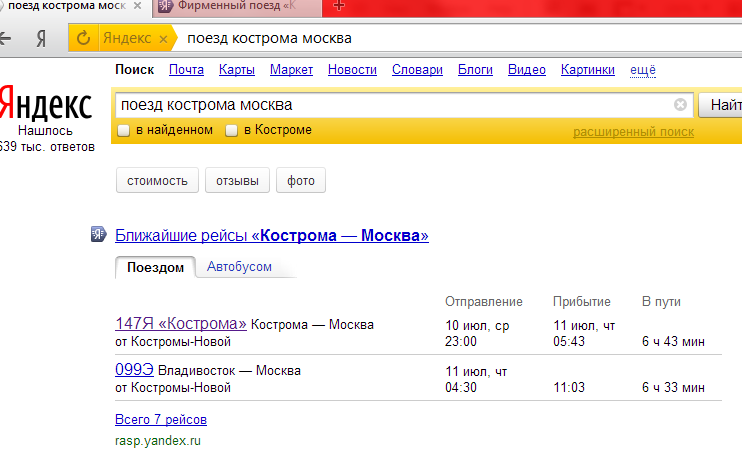Enable the 'в найденном' checkbox
The height and width of the screenshot is (454, 742).
[124, 130]
